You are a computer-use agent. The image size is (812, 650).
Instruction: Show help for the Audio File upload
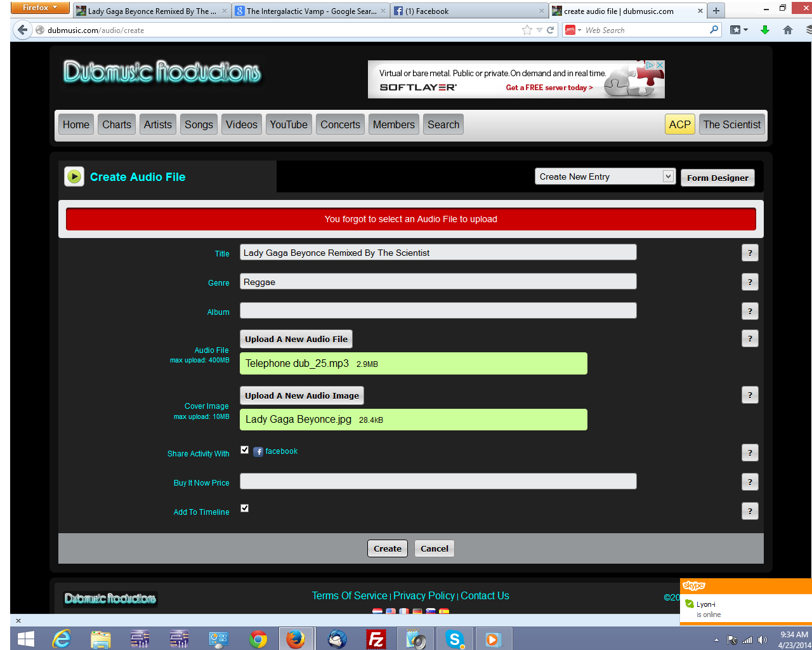pyautogui.click(x=750, y=338)
